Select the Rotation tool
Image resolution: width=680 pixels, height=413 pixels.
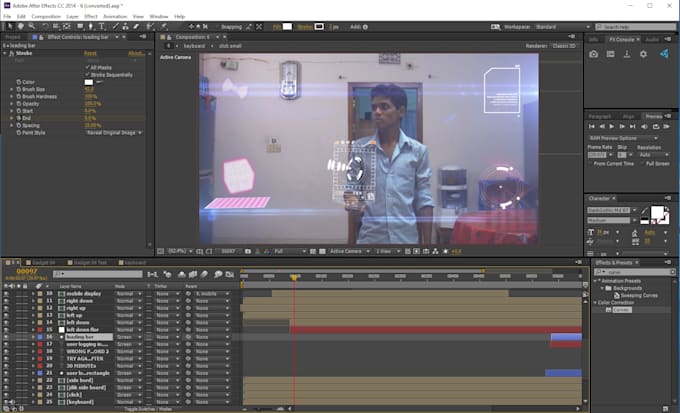(x=45, y=26)
